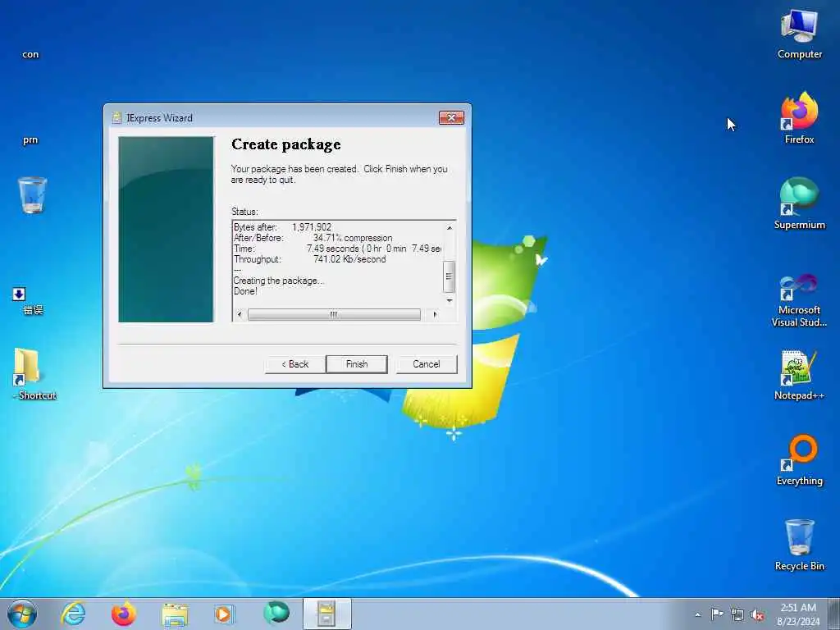Select the Firefox desktop shortcut
The height and width of the screenshot is (630, 840).
click(x=799, y=119)
